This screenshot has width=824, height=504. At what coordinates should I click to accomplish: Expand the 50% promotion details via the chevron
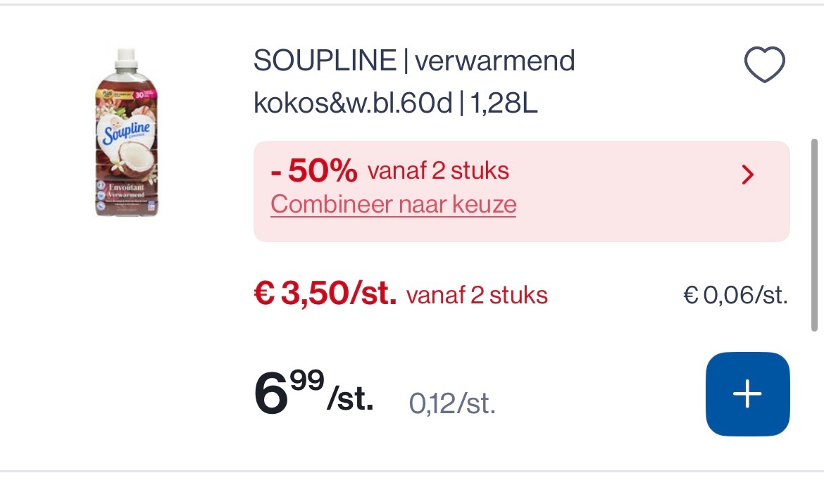(747, 175)
